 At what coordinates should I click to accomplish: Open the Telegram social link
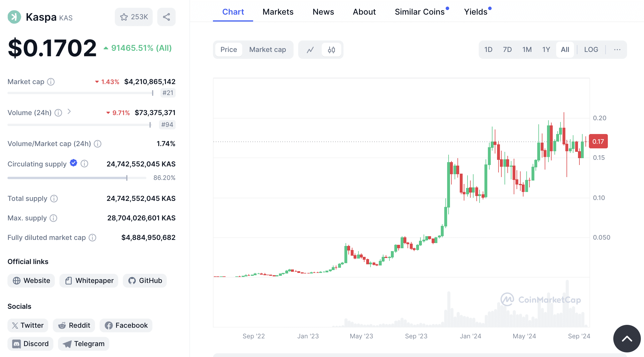(84, 344)
